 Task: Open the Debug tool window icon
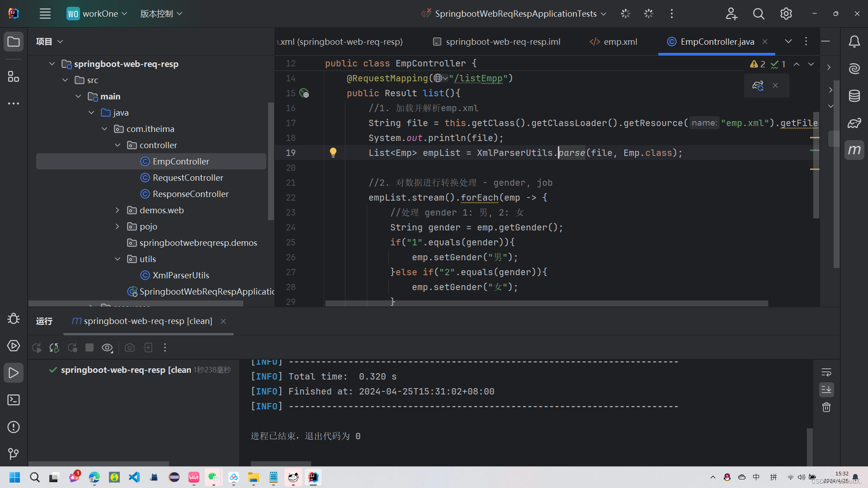point(14,319)
